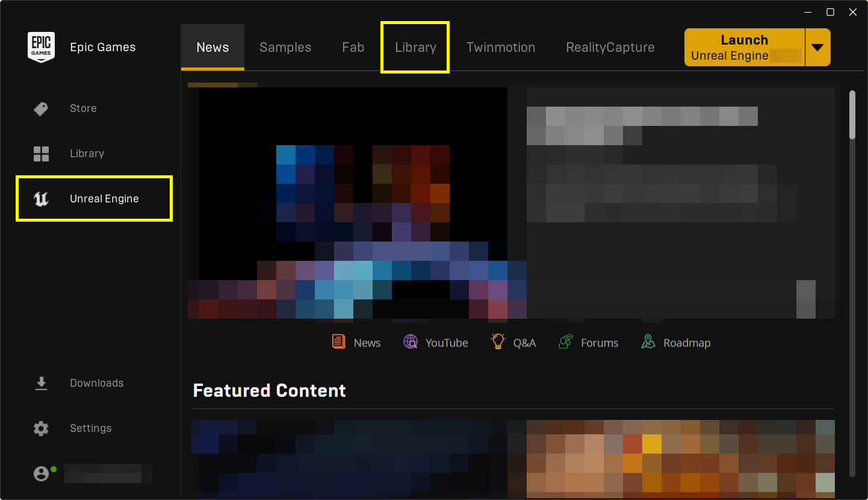The height and width of the screenshot is (500, 868).
Task: Click the Roadmap map pin icon
Action: 648,342
